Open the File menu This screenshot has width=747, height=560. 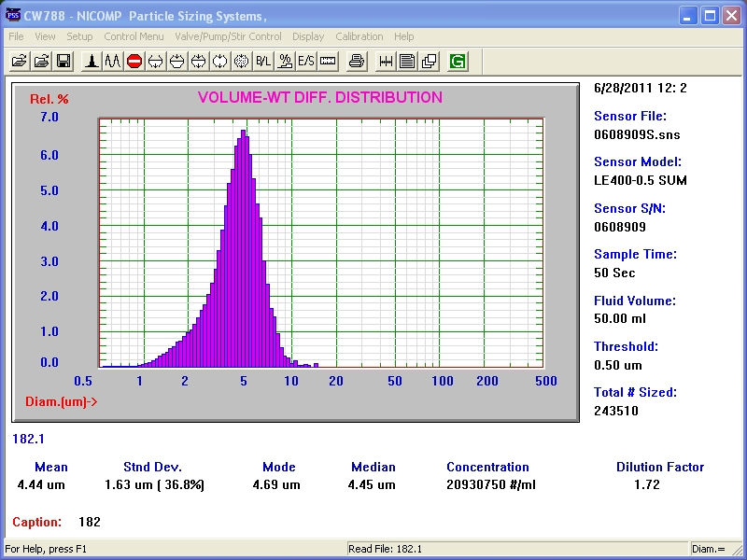tap(16, 36)
